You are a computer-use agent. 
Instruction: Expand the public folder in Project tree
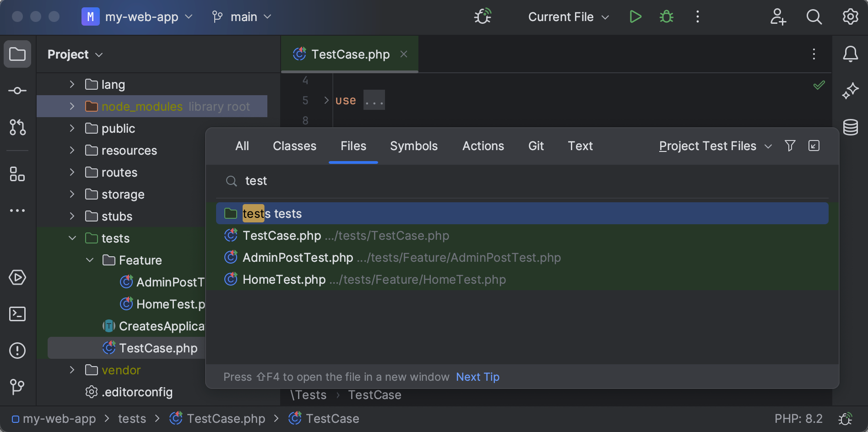(71, 128)
